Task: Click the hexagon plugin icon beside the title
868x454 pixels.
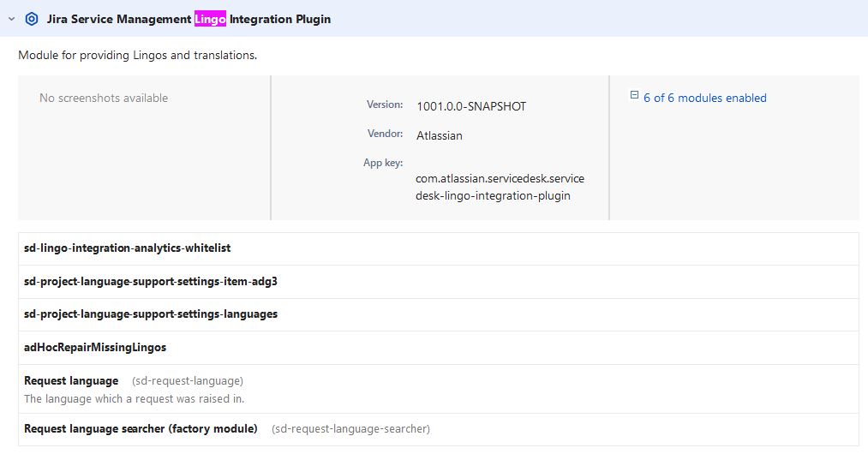Action: (x=32, y=19)
